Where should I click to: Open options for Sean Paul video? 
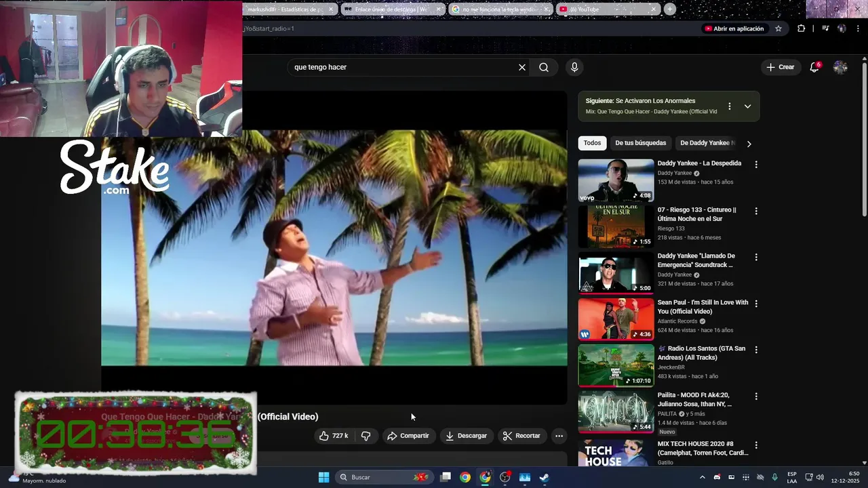pos(756,304)
